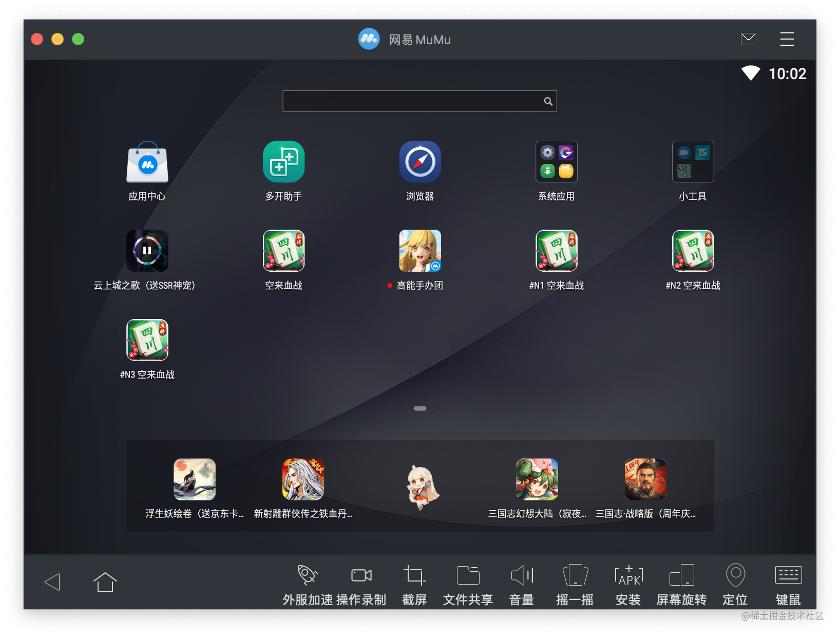
Task: Click the 网易 MuMu logo in title bar
Action: (369, 39)
